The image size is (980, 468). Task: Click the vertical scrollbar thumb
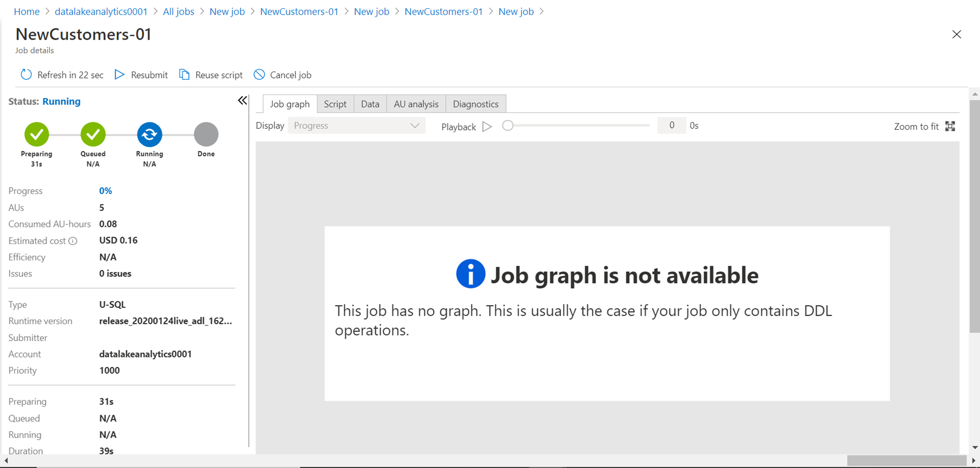click(975, 217)
